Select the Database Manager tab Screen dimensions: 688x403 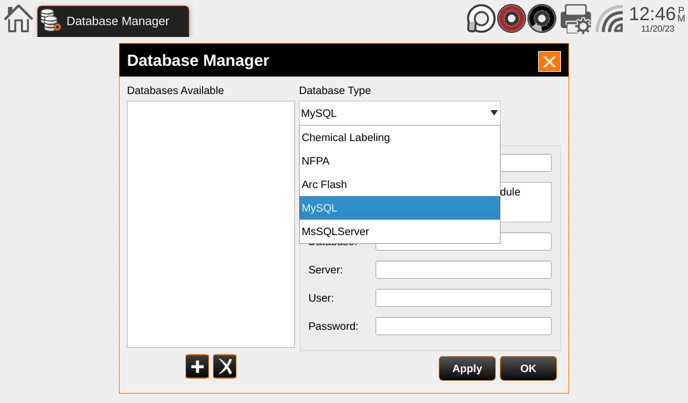point(113,21)
